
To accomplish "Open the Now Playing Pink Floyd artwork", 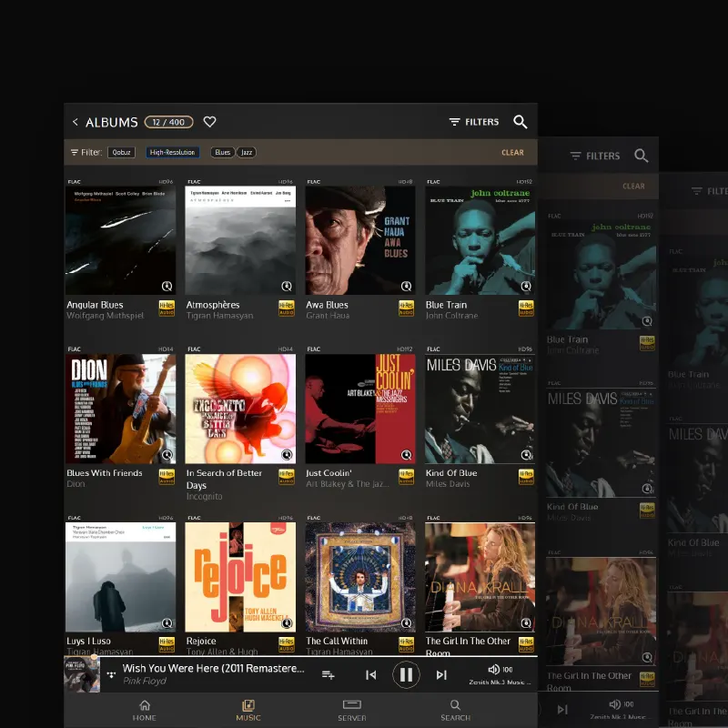I will point(82,674).
